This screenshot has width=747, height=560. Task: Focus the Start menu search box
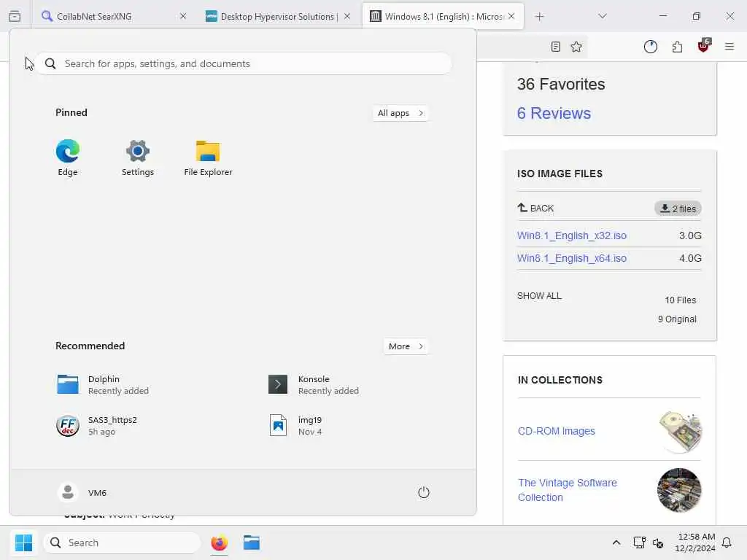coord(243,64)
